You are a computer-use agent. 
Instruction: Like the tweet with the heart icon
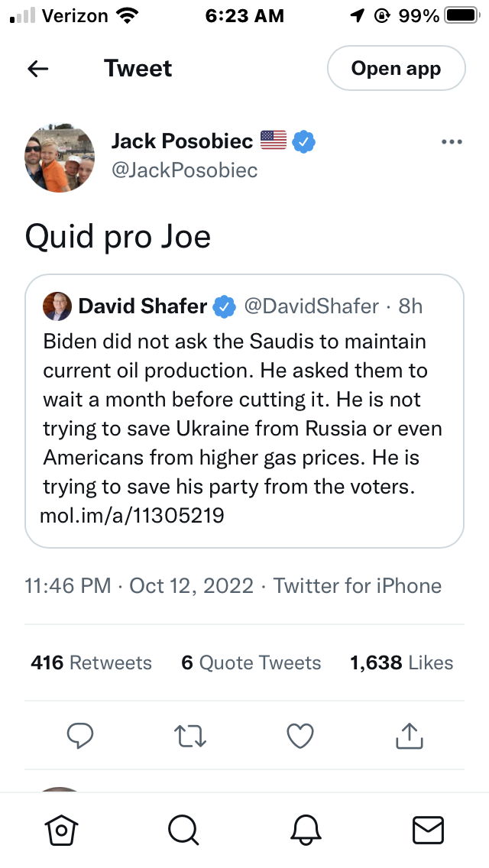(300, 736)
